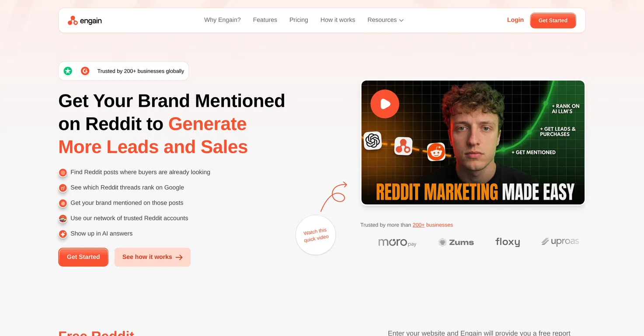
Task: Click the Zums brand logo
Action: (x=456, y=242)
